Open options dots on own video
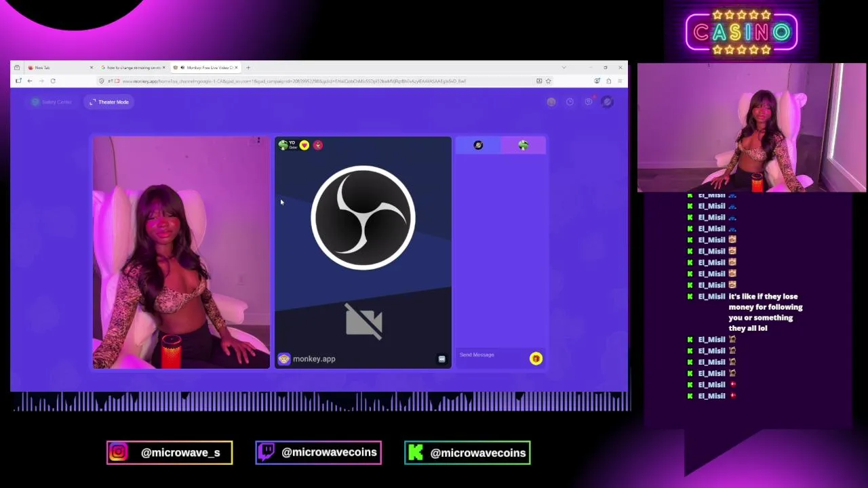 point(258,140)
